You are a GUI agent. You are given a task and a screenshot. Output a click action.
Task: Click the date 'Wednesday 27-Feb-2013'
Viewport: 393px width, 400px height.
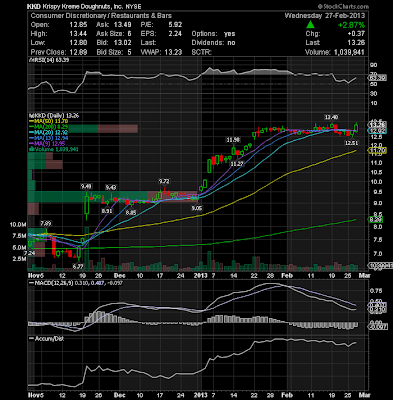(x=325, y=16)
